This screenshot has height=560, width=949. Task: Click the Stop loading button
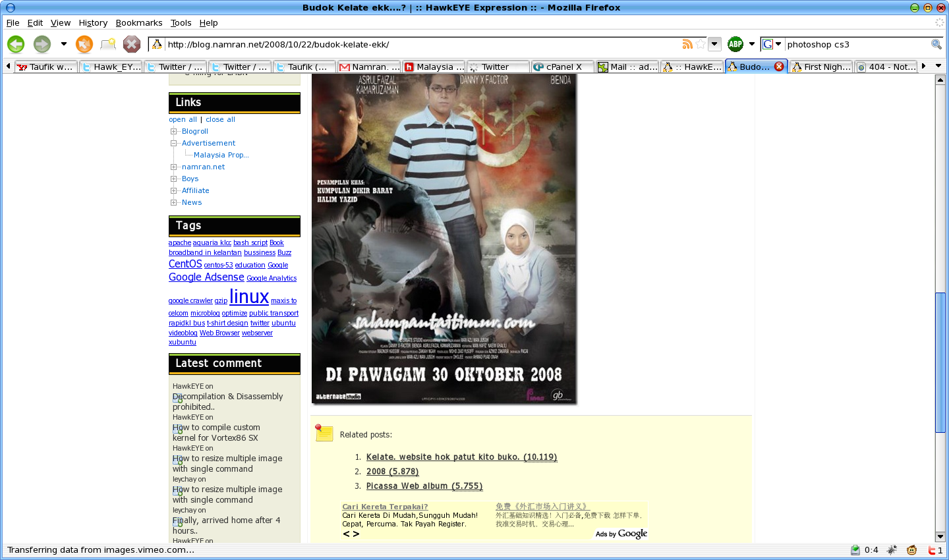tap(132, 44)
